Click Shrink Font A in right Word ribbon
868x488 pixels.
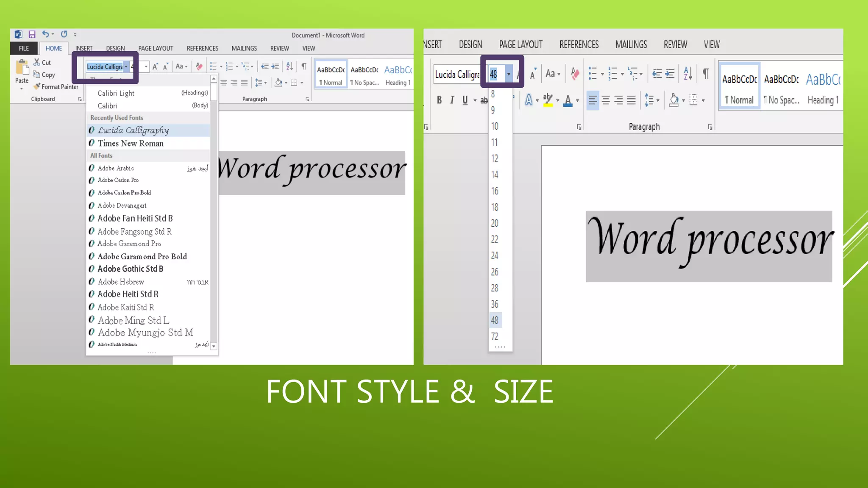tap(533, 75)
